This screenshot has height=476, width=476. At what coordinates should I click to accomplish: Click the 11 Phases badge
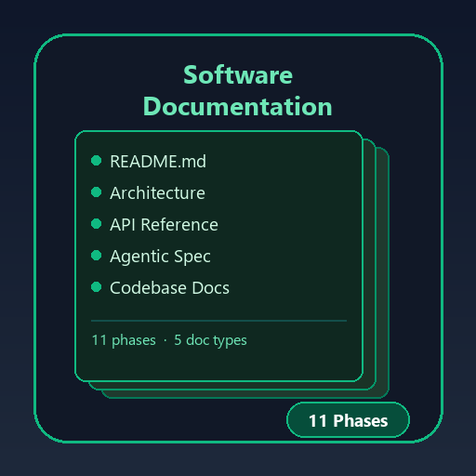(348, 420)
